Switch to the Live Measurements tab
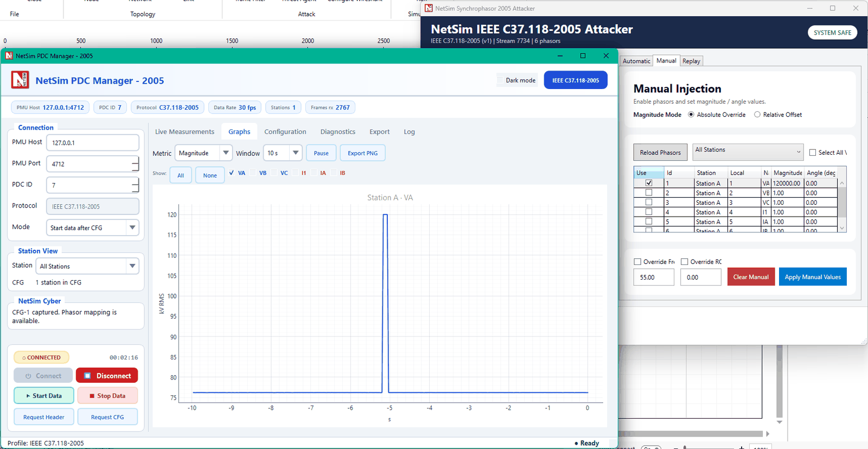Screen dimensions: 868x449 tap(184, 132)
